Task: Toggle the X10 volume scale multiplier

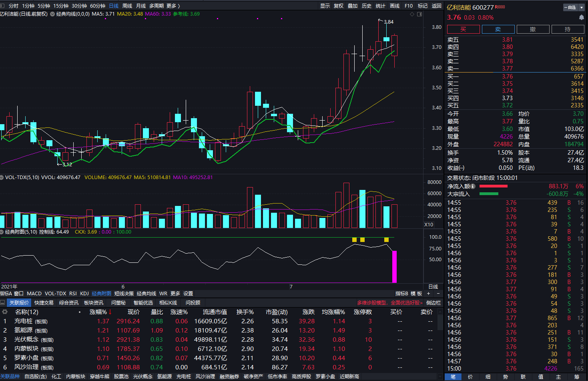Action: (x=429, y=225)
